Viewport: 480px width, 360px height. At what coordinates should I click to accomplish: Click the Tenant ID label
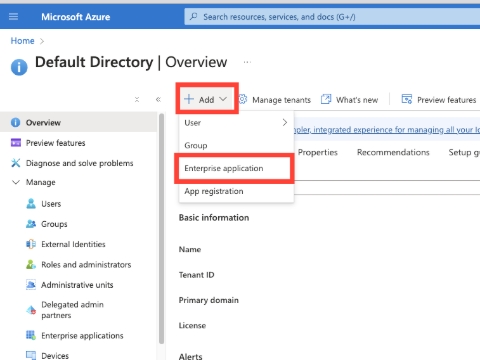click(x=196, y=275)
